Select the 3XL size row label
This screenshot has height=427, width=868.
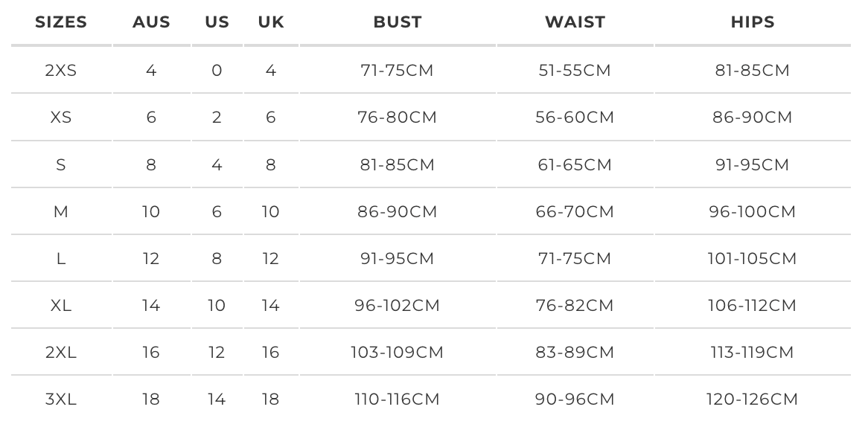(x=61, y=399)
